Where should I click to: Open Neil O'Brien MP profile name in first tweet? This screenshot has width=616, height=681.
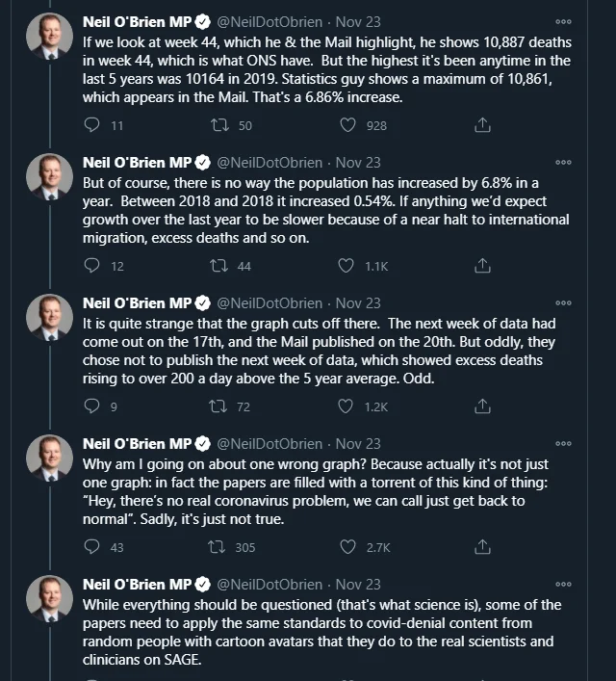pyautogui.click(x=138, y=22)
